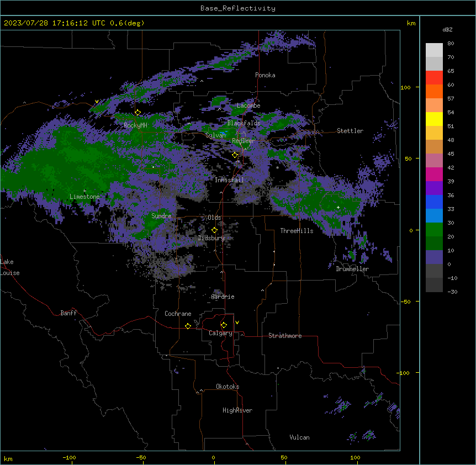
Task: Click the Sundre town label
Action: tap(161, 216)
